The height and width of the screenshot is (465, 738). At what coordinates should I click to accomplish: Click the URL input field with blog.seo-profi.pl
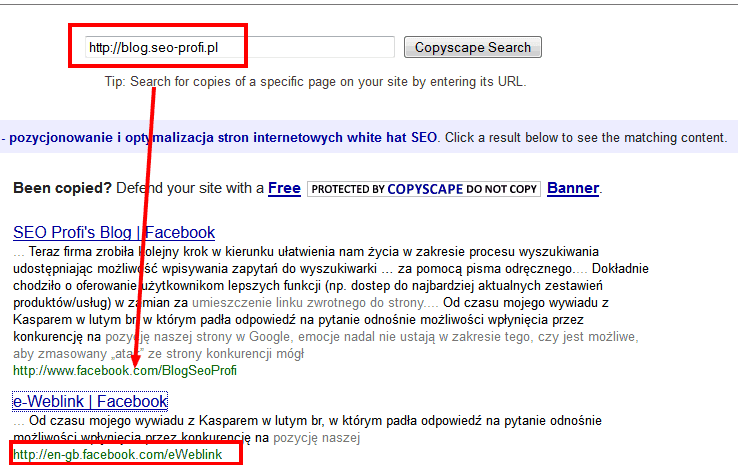point(240,47)
